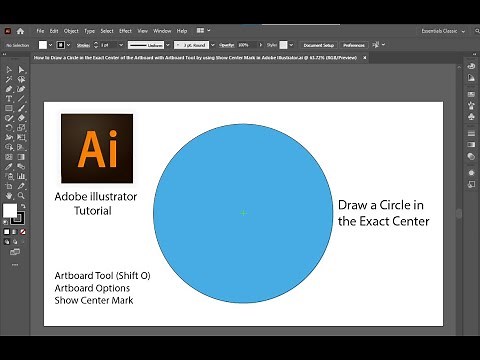
Task: Click the Stroke panel link
Action: [x=83, y=45]
